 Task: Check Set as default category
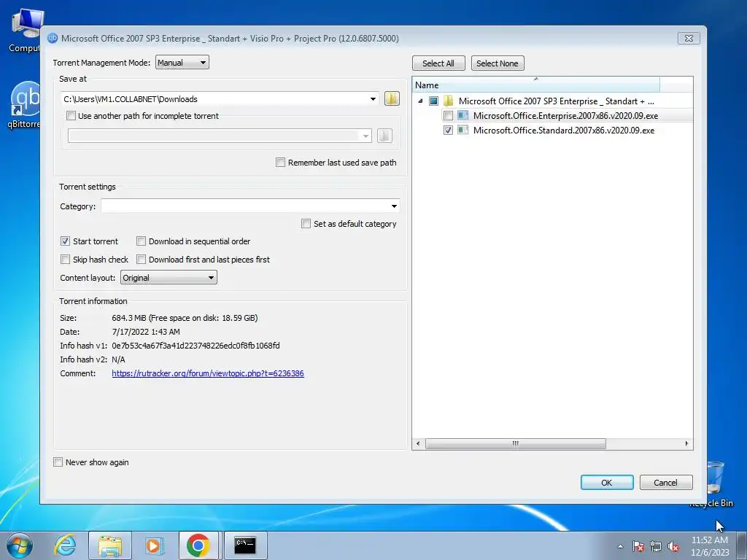click(x=306, y=224)
